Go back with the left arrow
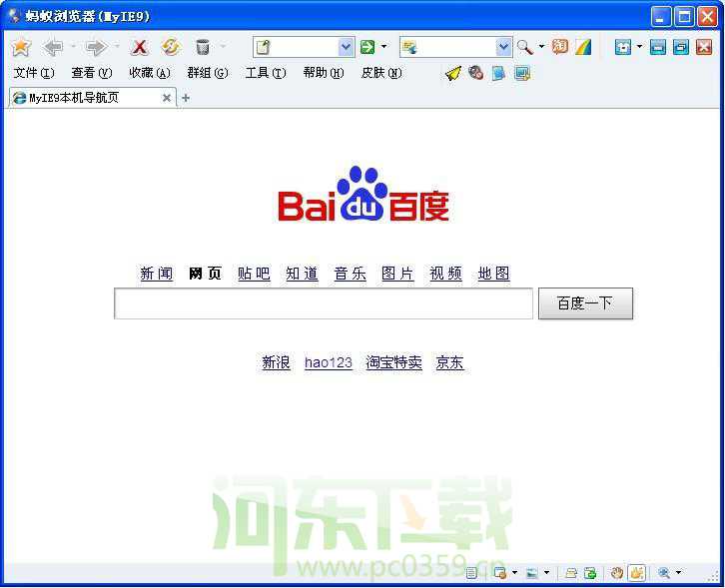Image resolution: width=725 pixels, height=588 pixels. (54, 47)
